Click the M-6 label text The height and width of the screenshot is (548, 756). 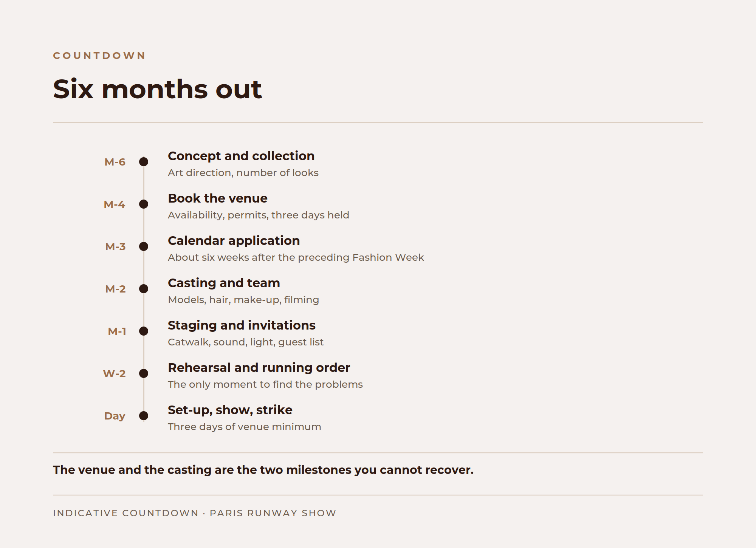click(115, 162)
